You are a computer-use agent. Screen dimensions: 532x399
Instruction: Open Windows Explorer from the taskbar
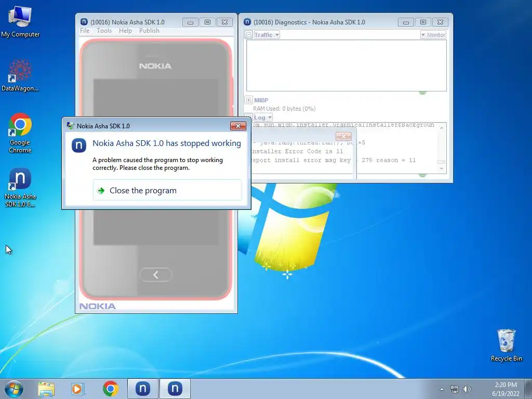[46, 389]
